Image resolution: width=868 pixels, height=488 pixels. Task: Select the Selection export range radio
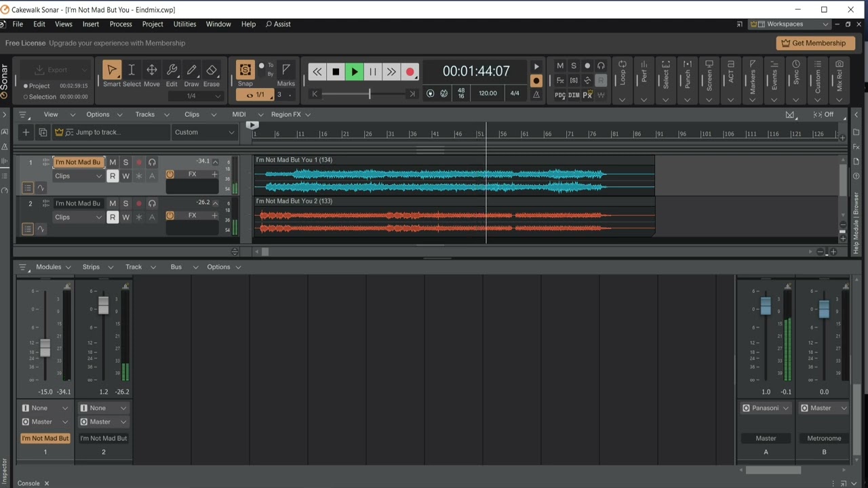(26, 97)
